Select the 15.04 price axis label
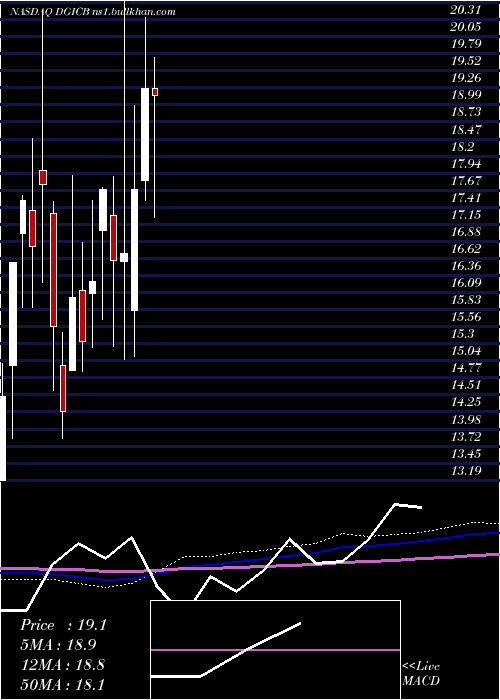 pyautogui.click(x=466, y=351)
